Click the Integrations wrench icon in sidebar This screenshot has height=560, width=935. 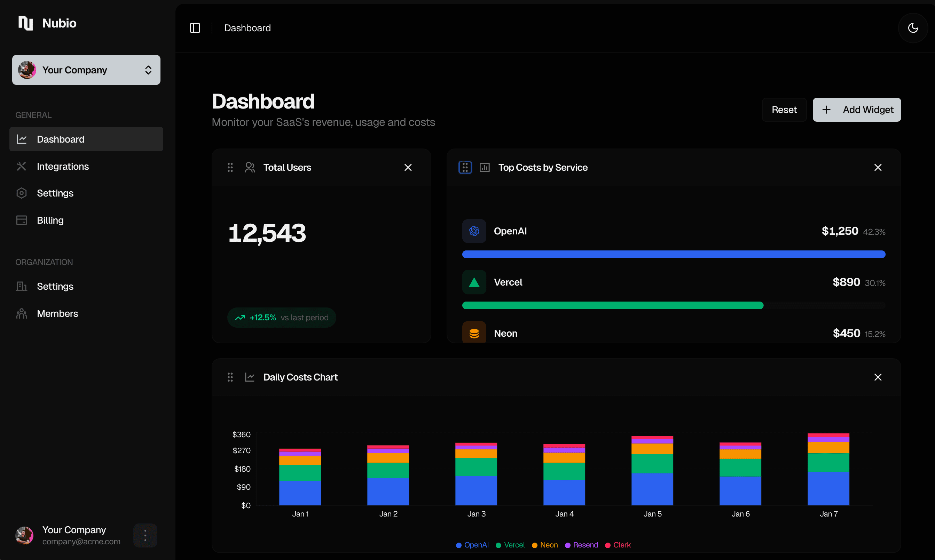click(22, 166)
